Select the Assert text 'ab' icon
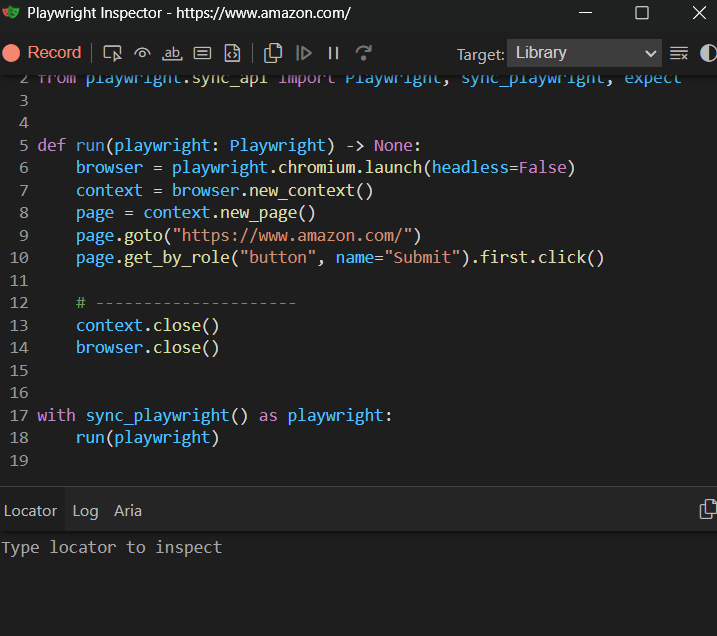The width and height of the screenshot is (717, 636). click(x=172, y=53)
